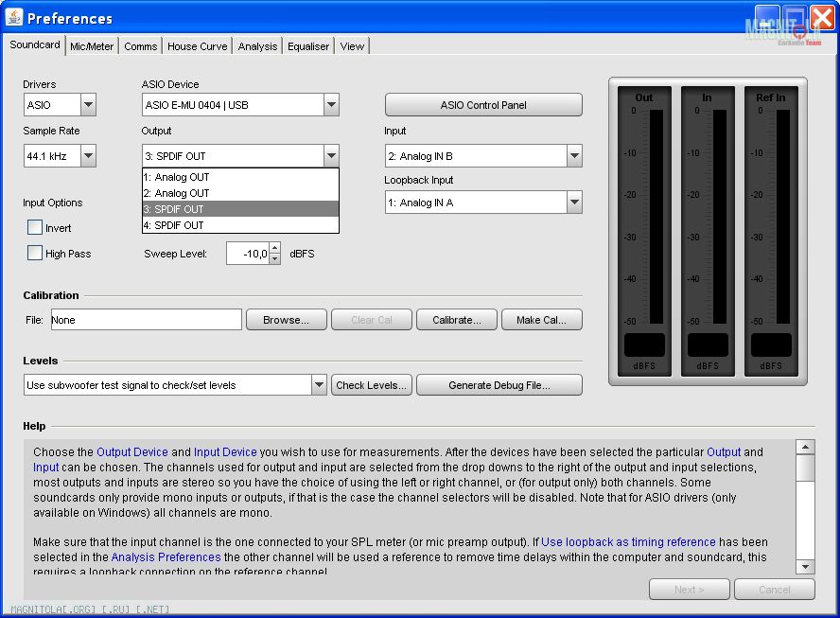This screenshot has width=840, height=618.
Task: Open the House Curve tab
Action: coord(198,46)
